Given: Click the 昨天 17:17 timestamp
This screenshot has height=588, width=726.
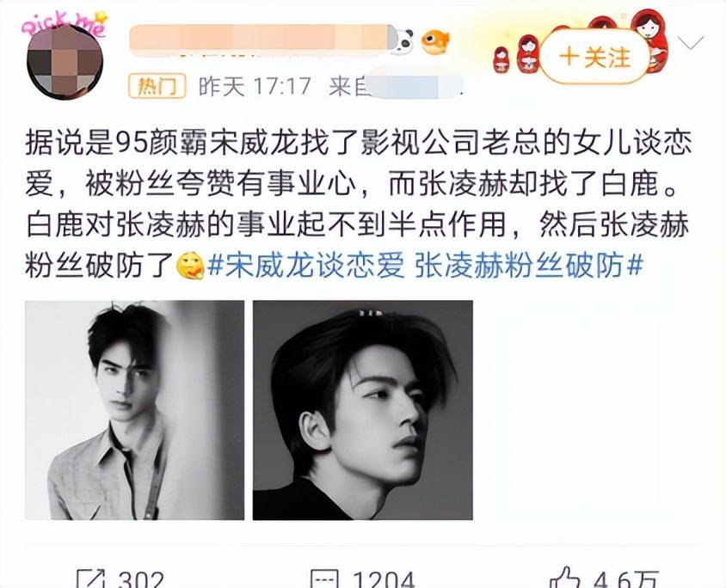Looking at the screenshot, I should point(255,86).
